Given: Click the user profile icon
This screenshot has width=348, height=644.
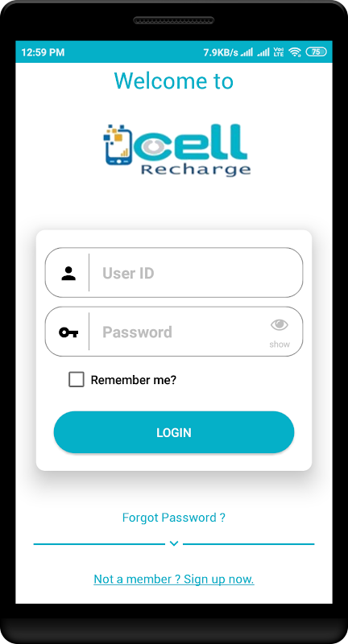Looking at the screenshot, I should pos(68,273).
